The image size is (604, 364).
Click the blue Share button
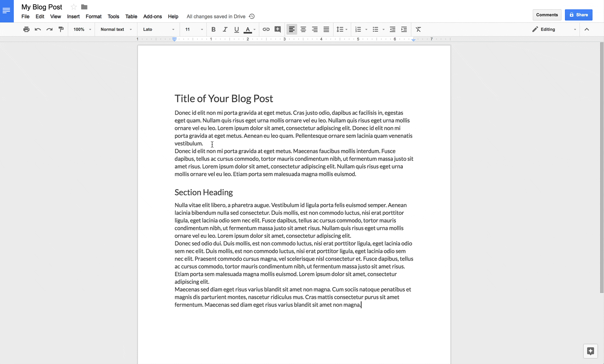[578, 15]
